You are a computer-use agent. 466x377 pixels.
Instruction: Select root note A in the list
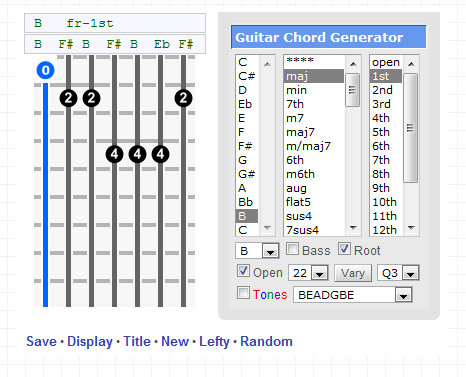point(247,188)
